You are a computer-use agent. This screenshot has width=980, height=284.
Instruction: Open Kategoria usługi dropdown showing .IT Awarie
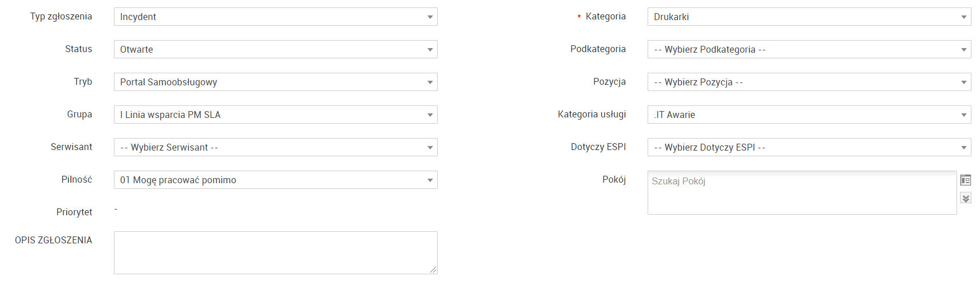809,115
